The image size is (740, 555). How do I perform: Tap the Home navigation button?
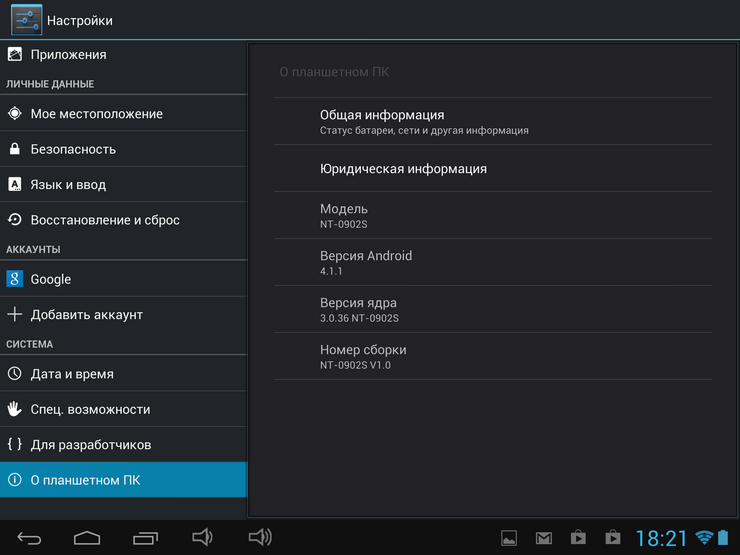[x=87, y=538]
